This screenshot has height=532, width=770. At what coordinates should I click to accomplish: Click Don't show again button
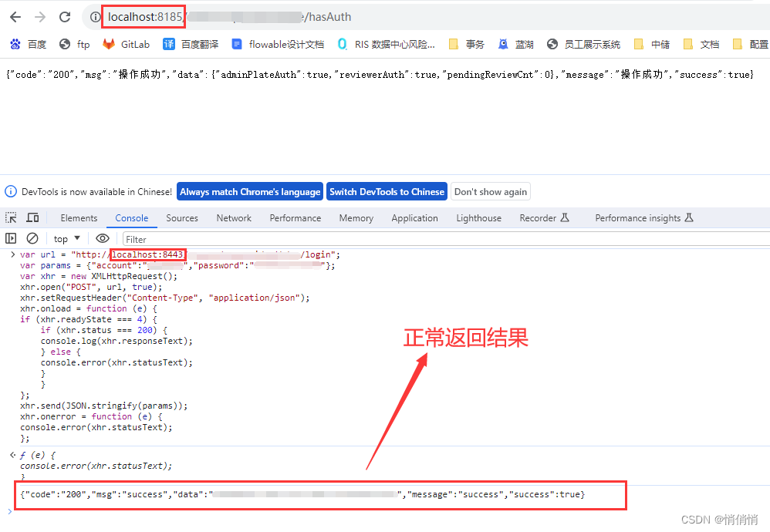point(491,191)
